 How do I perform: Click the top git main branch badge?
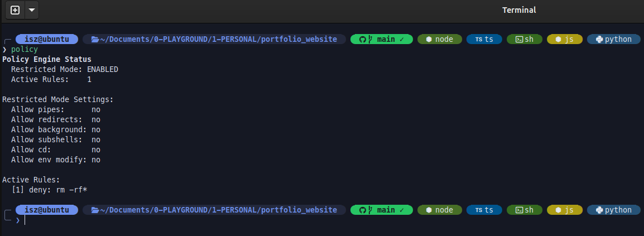(382, 39)
